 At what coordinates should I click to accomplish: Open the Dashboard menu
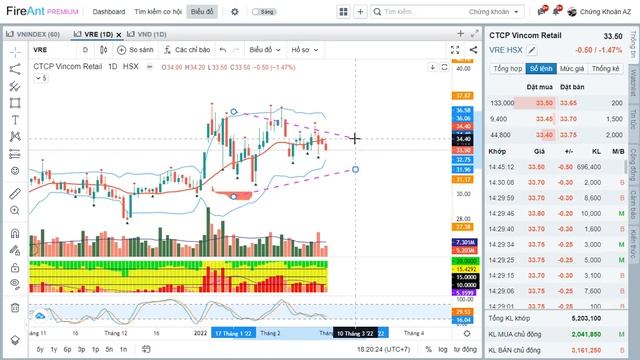[109, 11]
